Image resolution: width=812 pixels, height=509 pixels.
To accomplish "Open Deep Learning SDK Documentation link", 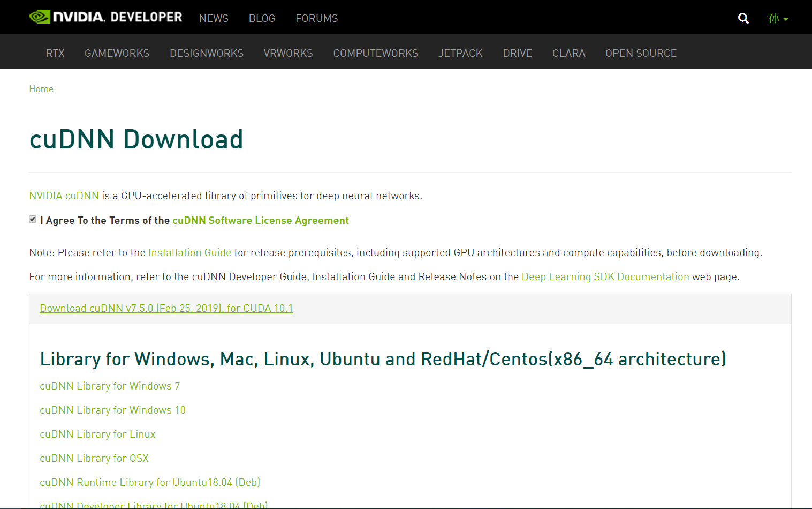I will pos(605,276).
